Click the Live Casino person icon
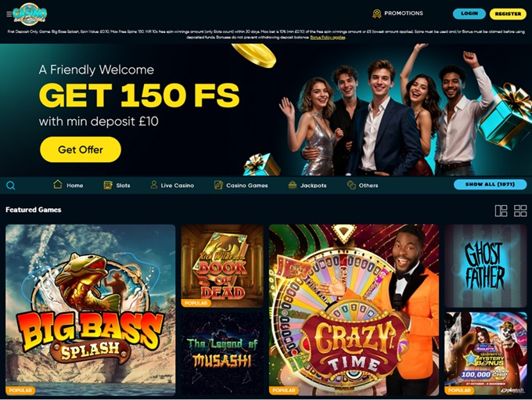 153,185
